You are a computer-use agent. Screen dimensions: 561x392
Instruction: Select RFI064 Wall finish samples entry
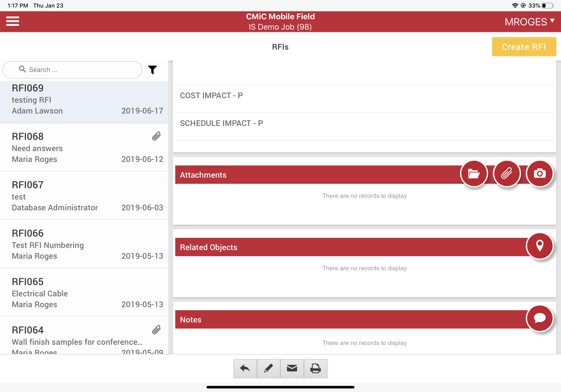(84, 338)
